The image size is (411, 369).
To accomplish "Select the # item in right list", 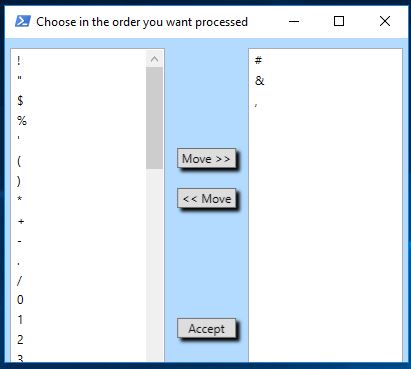I will [x=325, y=60].
